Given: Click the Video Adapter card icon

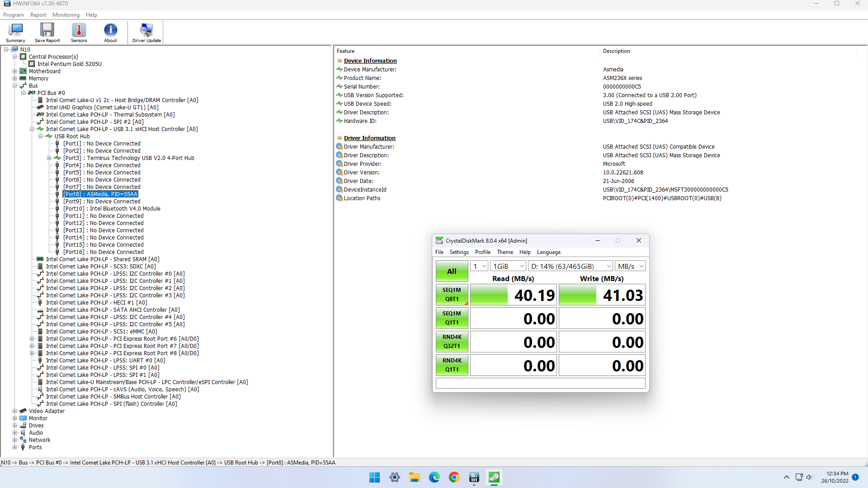Looking at the screenshot, I should point(23,411).
